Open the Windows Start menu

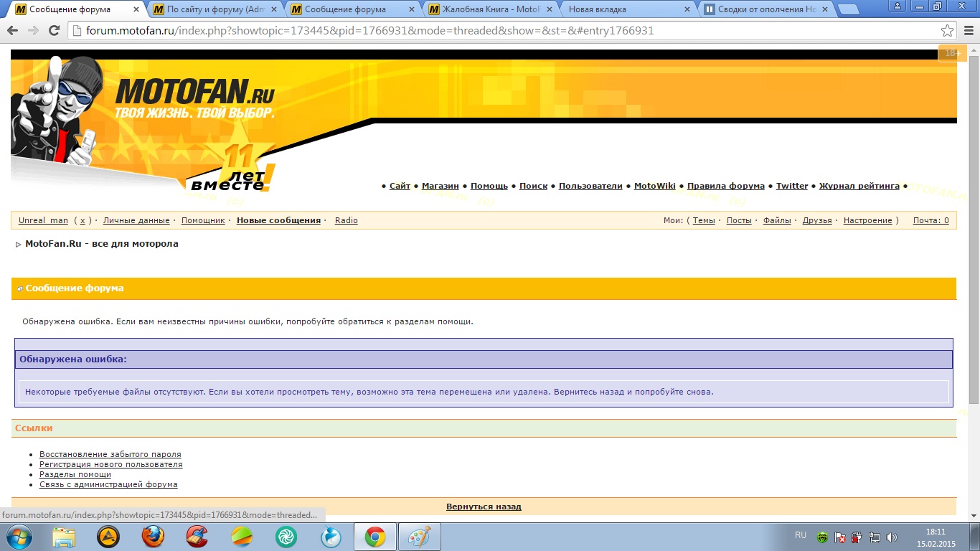[x=19, y=537]
